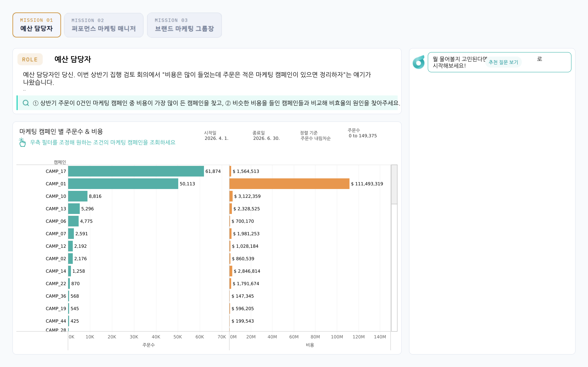Click the chart's vertical scrollbar thumb
Screen dimensions: 588x367
click(x=394, y=184)
